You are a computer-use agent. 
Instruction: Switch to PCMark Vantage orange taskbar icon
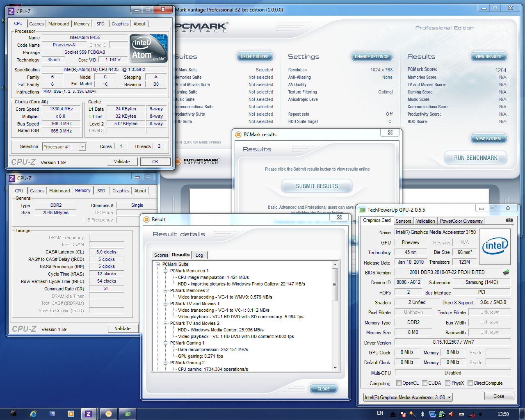pyautogui.click(x=109, y=414)
